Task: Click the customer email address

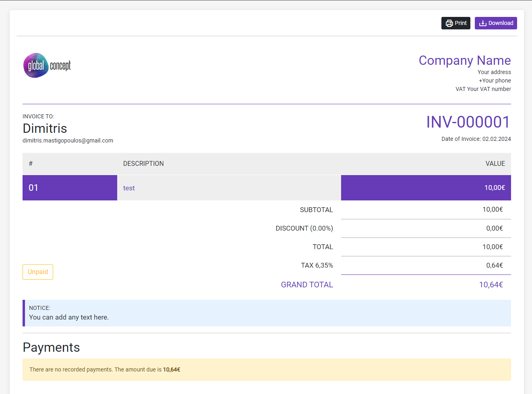Action: (68, 140)
